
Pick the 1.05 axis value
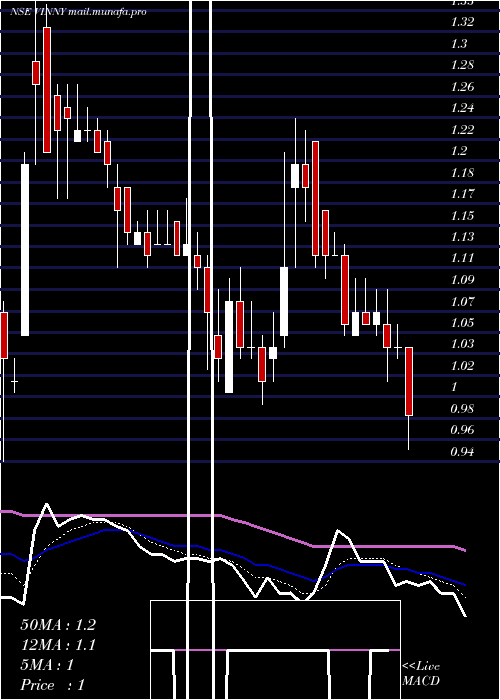click(x=462, y=323)
